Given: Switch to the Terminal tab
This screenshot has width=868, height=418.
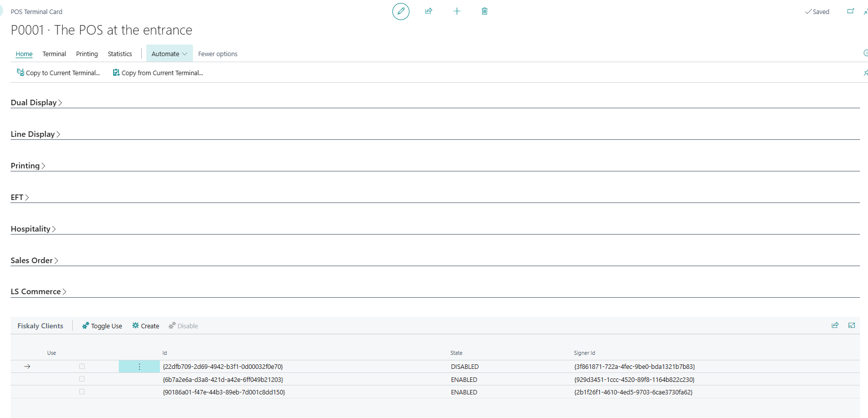Looking at the screenshot, I should coord(54,54).
